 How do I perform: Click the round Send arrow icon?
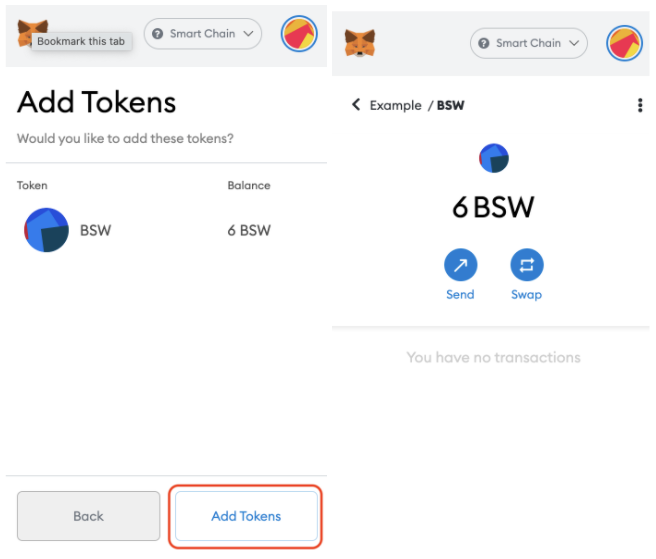pos(460,265)
